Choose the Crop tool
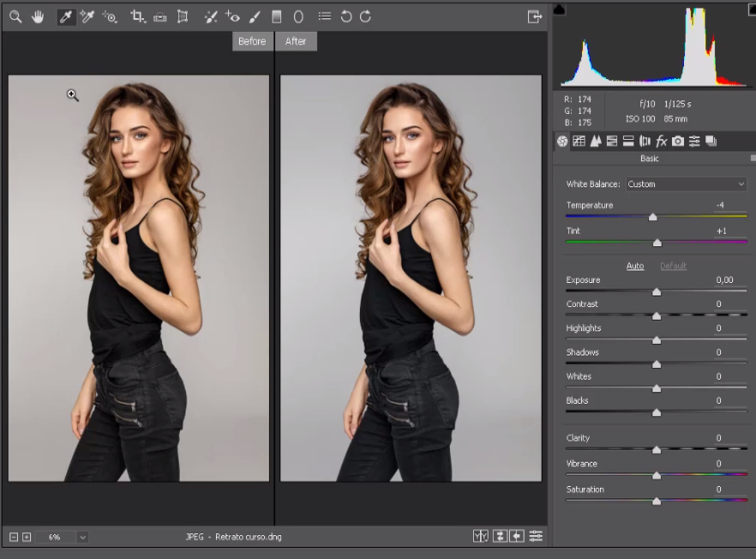The width and height of the screenshot is (756, 559). coord(137,16)
